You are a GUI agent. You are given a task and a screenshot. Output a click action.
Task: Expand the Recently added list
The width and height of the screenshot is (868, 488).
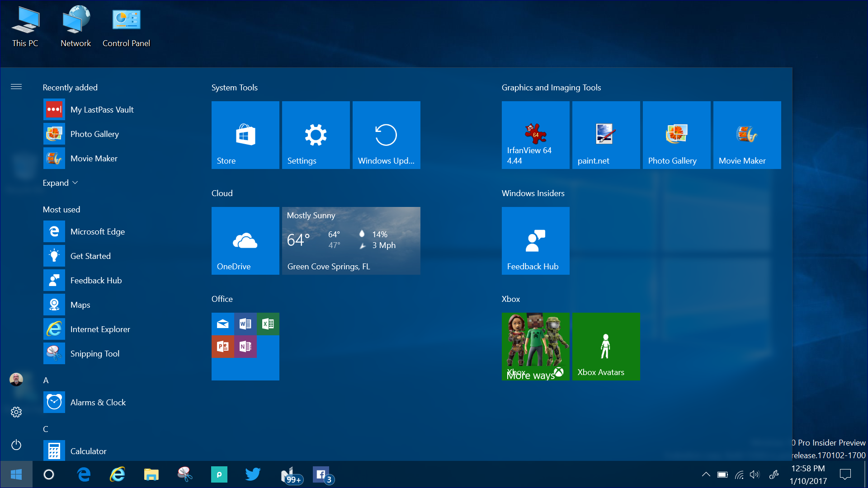click(x=60, y=183)
